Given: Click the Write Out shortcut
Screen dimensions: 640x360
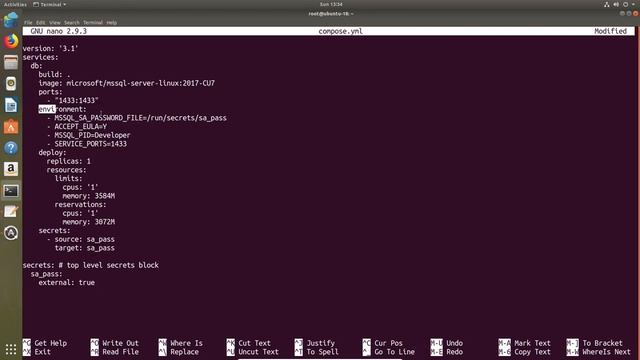Looking at the screenshot, I should point(115,343).
